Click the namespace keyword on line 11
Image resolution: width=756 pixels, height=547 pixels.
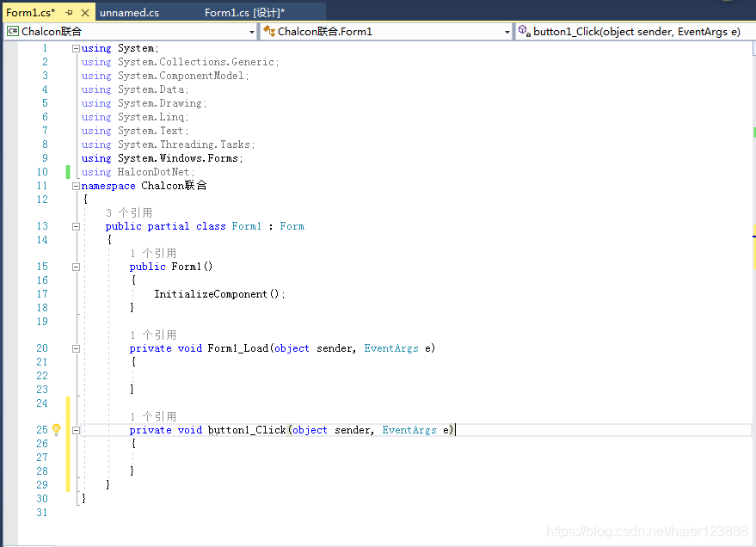108,186
